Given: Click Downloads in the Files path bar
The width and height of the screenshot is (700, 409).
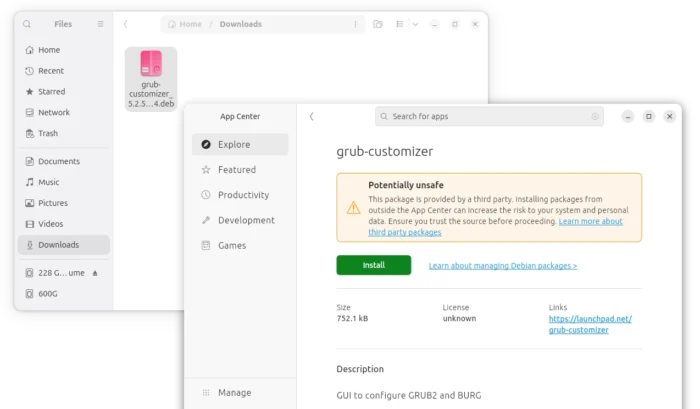Looking at the screenshot, I should (x=241, y=24).
